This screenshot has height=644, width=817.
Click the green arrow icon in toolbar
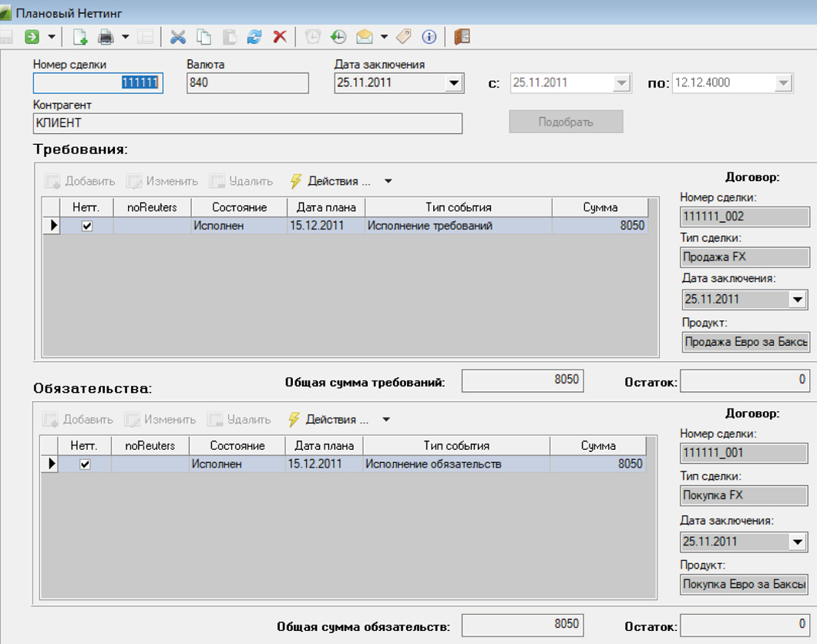pyautogui.click(x=32, y=36)
